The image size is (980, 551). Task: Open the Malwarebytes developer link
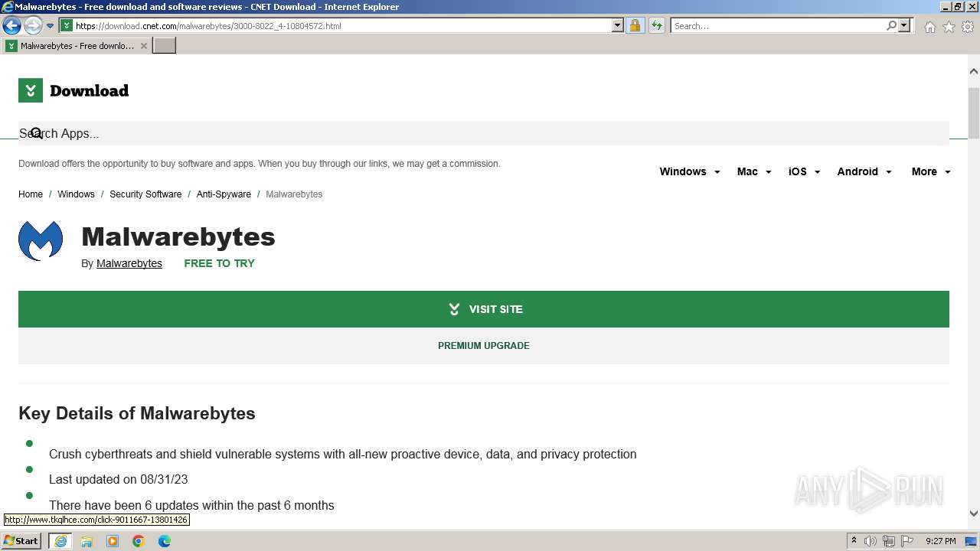(129, 263)
